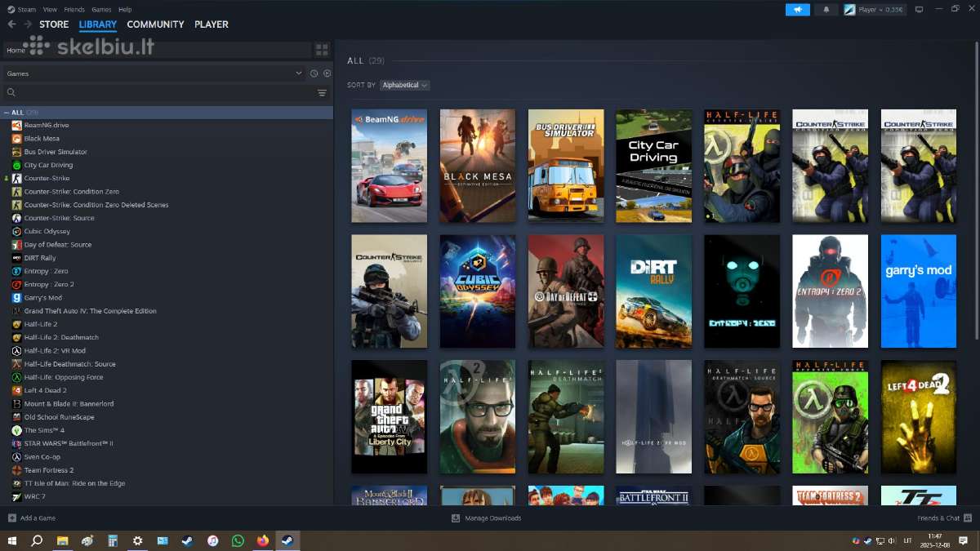Go back with the back arrow
Image resolution: width=980 pixels, height=551 pixels.
click(x=11, y=24)
